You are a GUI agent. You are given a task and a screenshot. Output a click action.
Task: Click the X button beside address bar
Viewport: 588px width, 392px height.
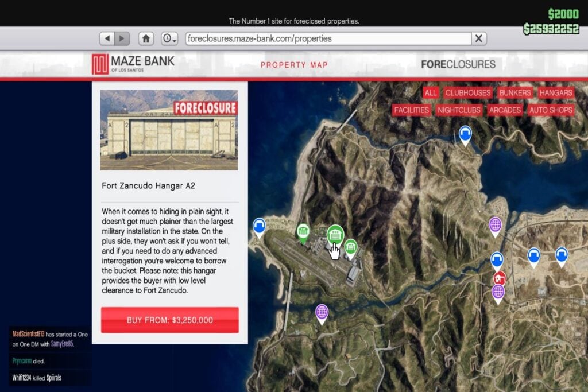coord(478,38)
